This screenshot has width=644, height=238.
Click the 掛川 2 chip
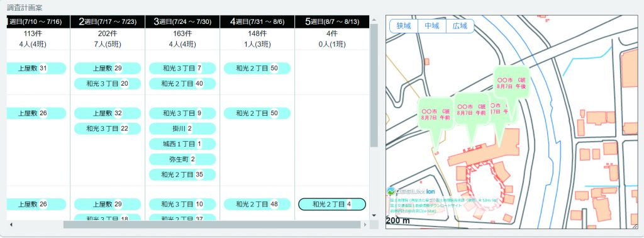point(182,128)
